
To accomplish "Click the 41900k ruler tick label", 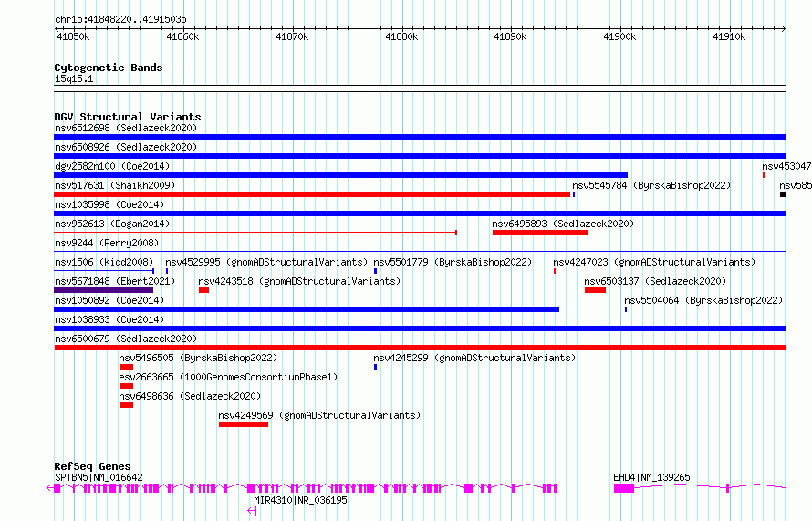I will [619, 36].
